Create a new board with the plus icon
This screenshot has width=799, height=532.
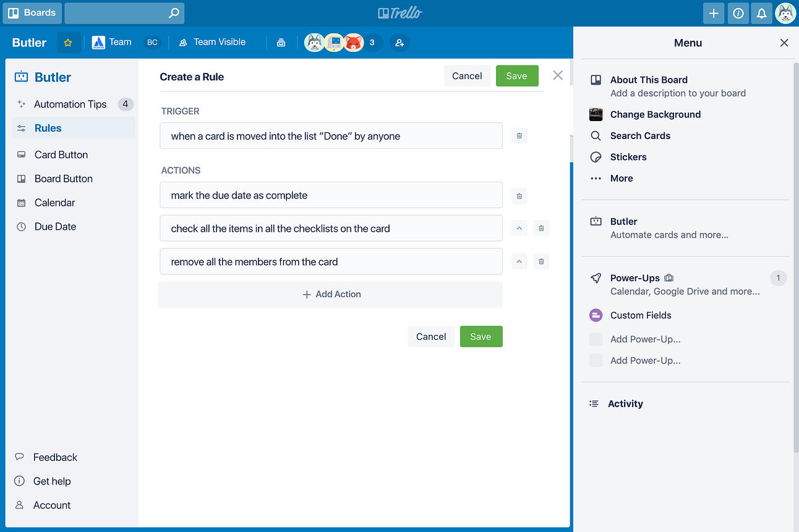click(x=714, y=13)
